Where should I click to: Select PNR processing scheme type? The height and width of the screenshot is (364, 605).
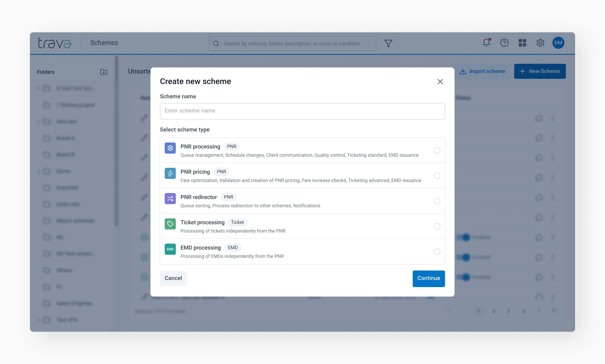coord(437,150)
